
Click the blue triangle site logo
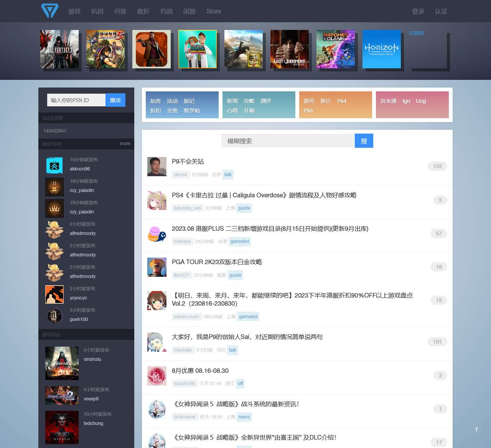50,11
